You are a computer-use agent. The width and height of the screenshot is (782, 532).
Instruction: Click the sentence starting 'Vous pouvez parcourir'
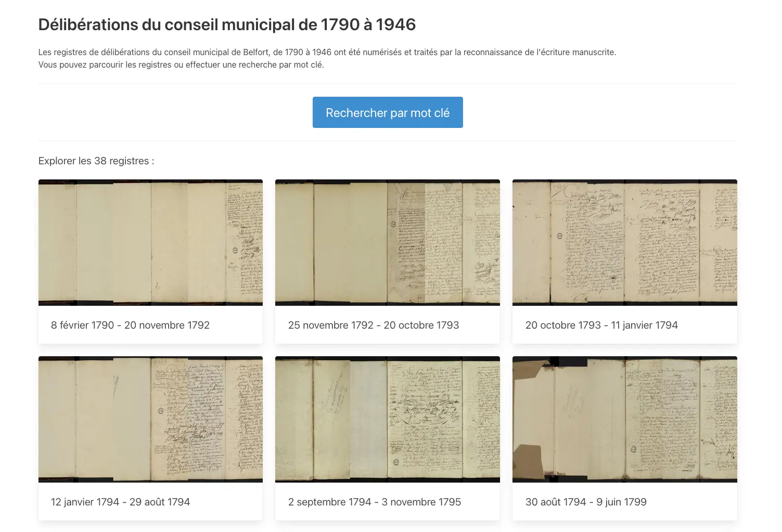(x=181, y=64)
